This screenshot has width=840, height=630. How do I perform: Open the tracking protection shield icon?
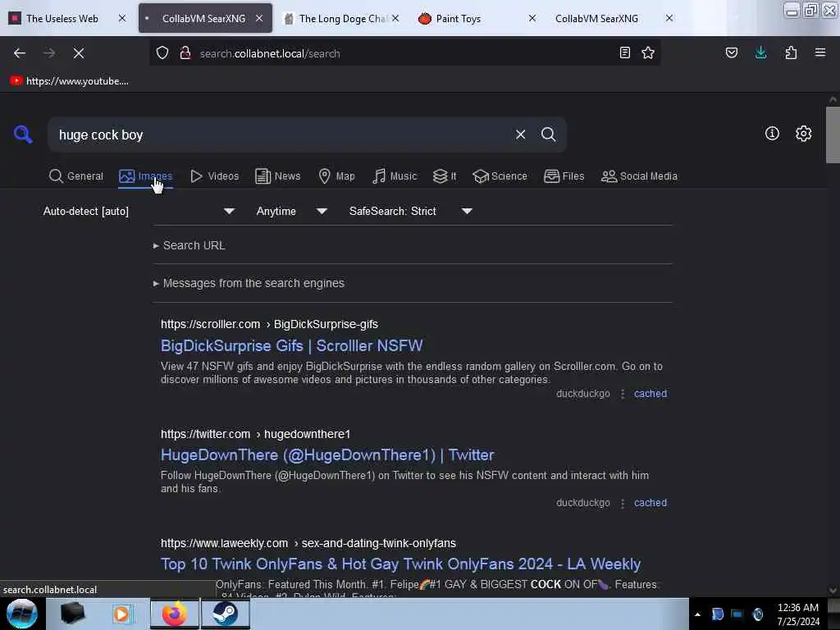pyautogui.click(x=162, y=53)
